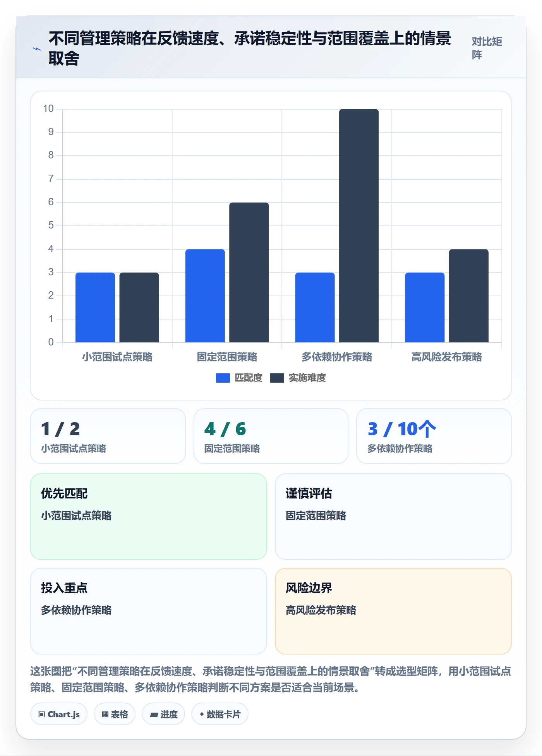Viewport: 542px width, 756px height.
Task: Click the 实施难度 legend label
Action: (x=307, y=378)
